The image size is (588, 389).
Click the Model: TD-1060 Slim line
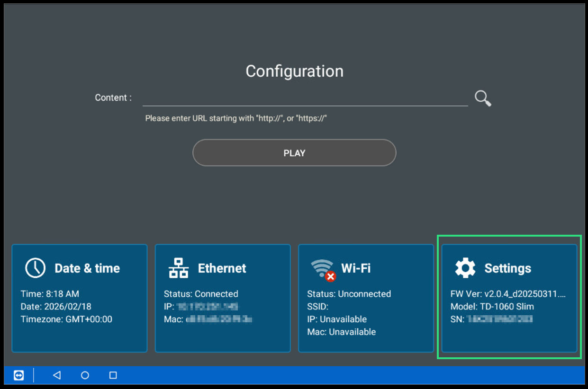coord(492,307)
